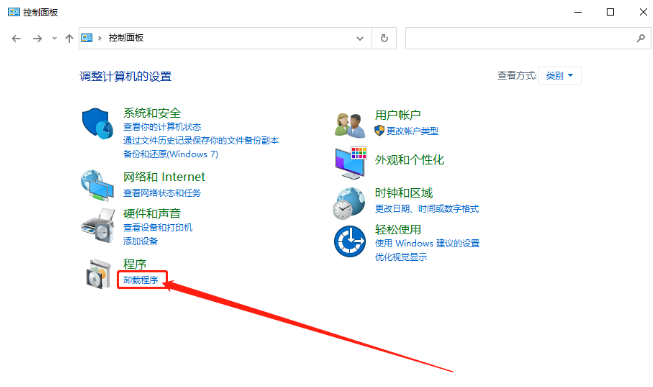Refresh the Control Panel view
Viewport: 653px width, 387px height.
(x=384, y=38)
